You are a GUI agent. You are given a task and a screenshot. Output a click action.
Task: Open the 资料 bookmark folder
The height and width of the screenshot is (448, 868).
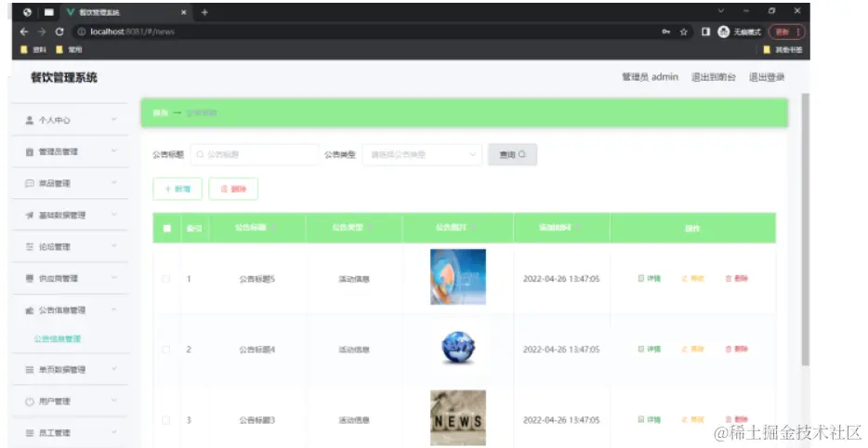(x=33, y=49)
